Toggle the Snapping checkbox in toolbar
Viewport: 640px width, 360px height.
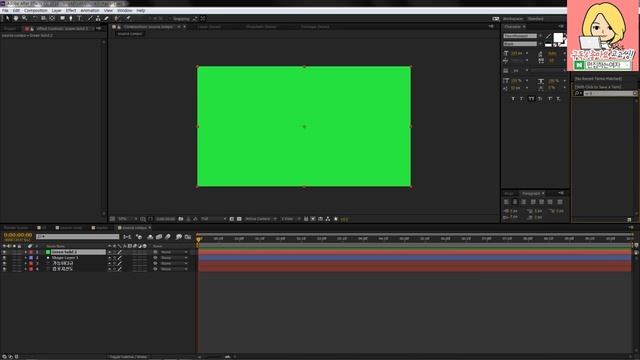tap(171, 19)
